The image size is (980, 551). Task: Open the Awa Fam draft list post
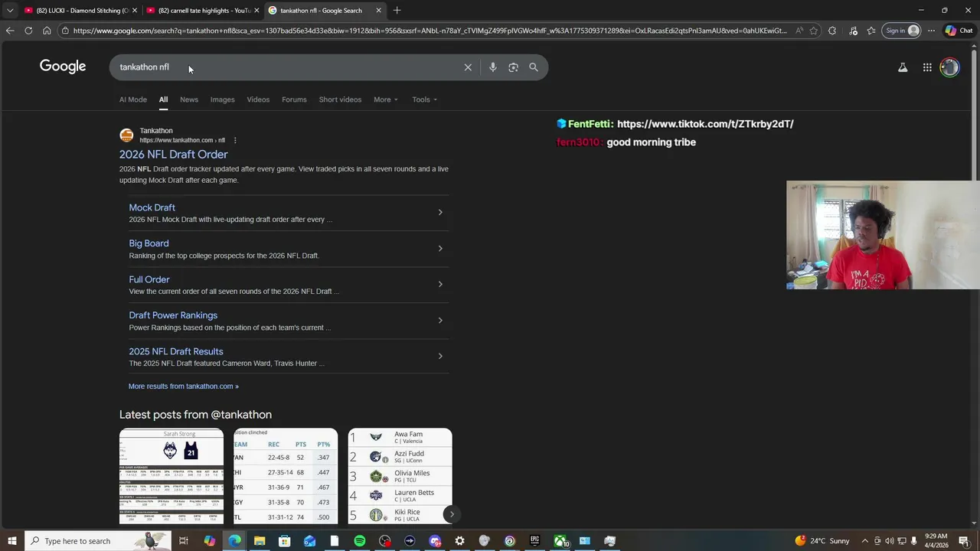click(x=400, y=476)
